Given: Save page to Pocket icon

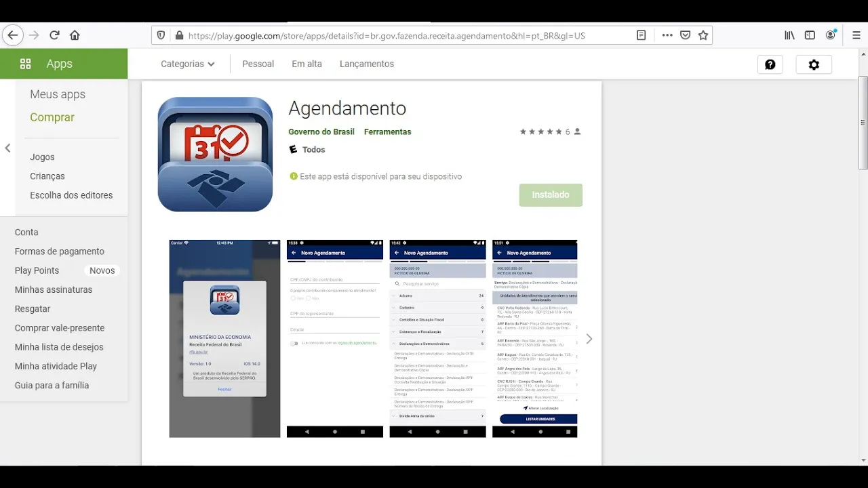Looking at the screenshot, I should coord(686,35).
